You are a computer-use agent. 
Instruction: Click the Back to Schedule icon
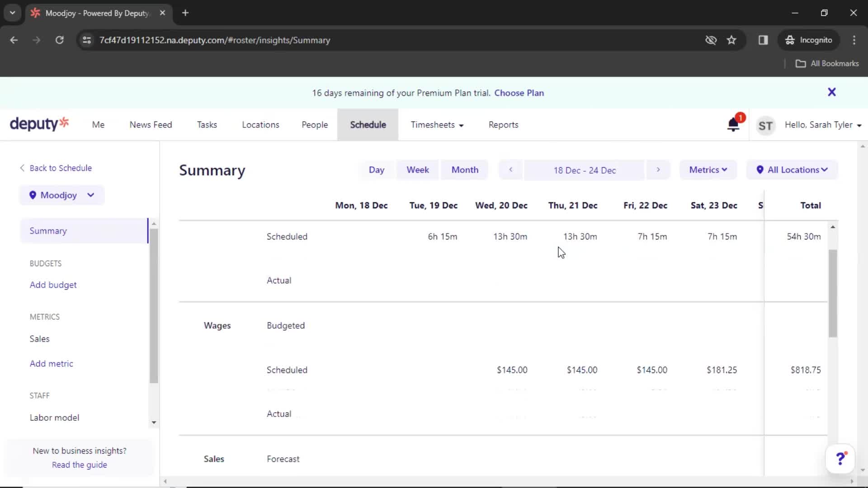[x=22, y=168]
